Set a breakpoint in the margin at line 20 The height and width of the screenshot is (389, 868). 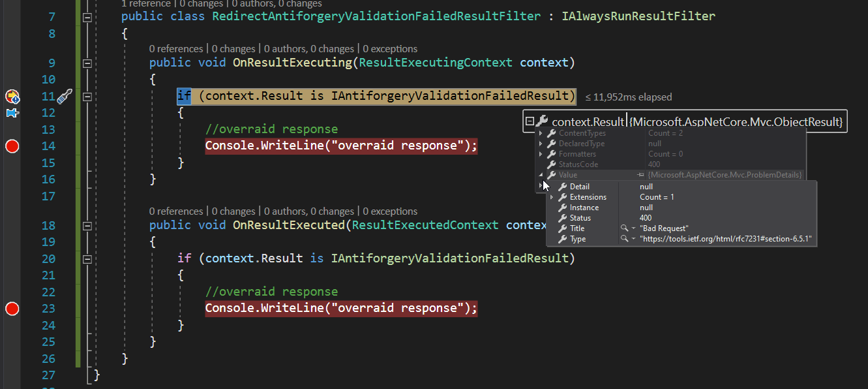11,258
